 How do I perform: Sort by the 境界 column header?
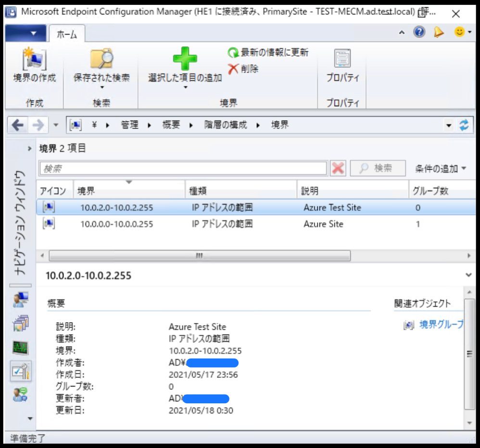pyautogui.click(x=129, y=191)
